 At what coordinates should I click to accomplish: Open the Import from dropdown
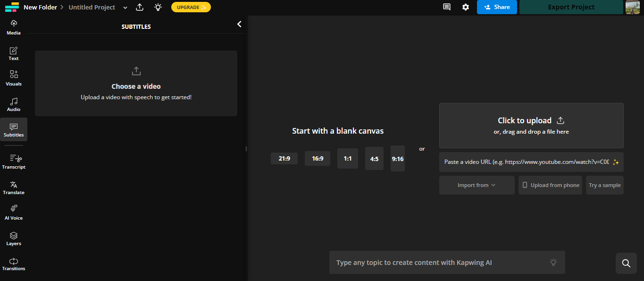coord(477,185)
